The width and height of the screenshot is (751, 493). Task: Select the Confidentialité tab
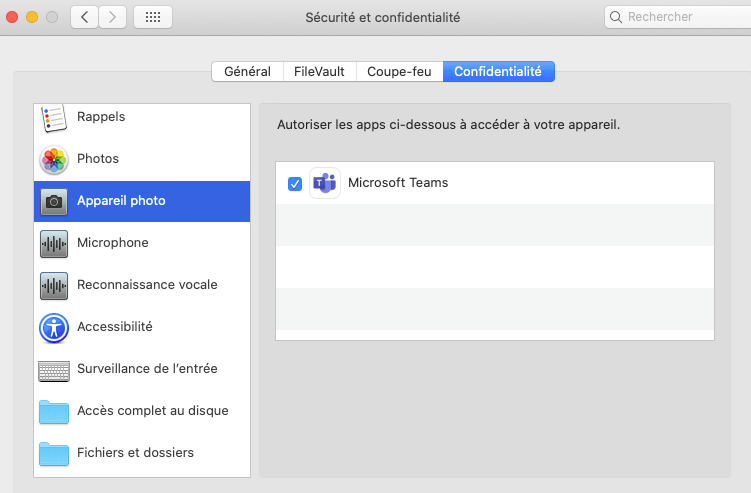click(498, 72)
